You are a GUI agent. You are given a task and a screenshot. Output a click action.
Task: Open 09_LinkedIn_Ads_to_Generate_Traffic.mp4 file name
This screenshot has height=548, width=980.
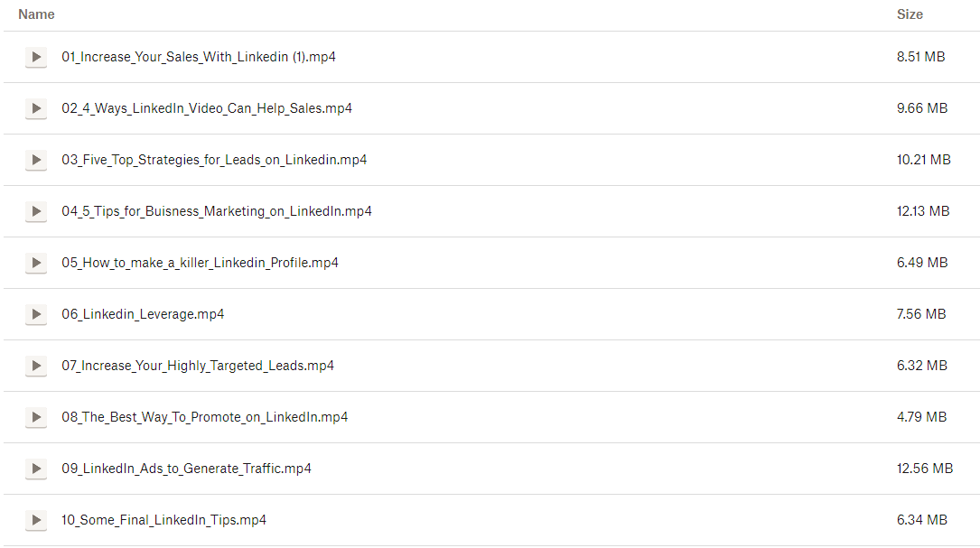(186, 469)
